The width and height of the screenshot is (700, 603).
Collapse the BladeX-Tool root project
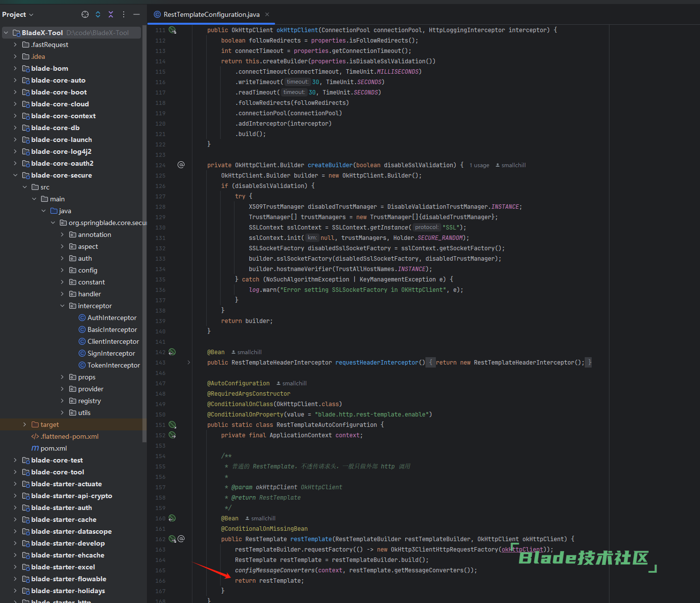pos(6,33)
